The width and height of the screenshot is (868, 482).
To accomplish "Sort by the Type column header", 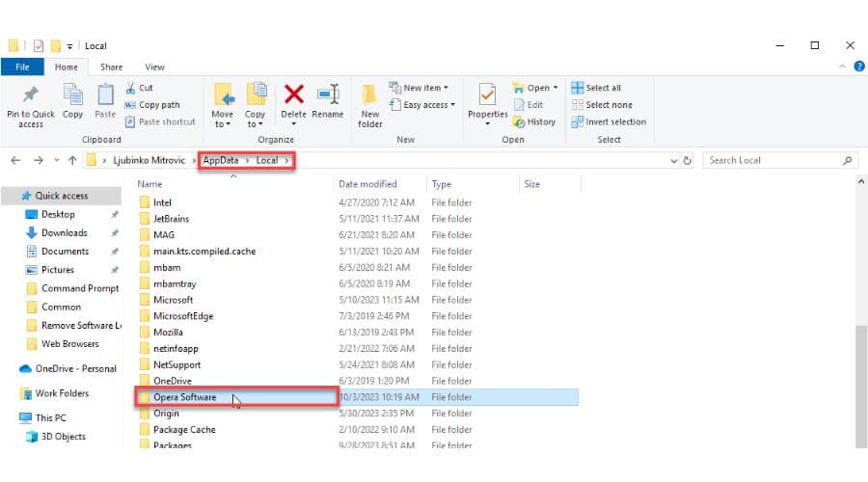I will (x=441, y=184).
